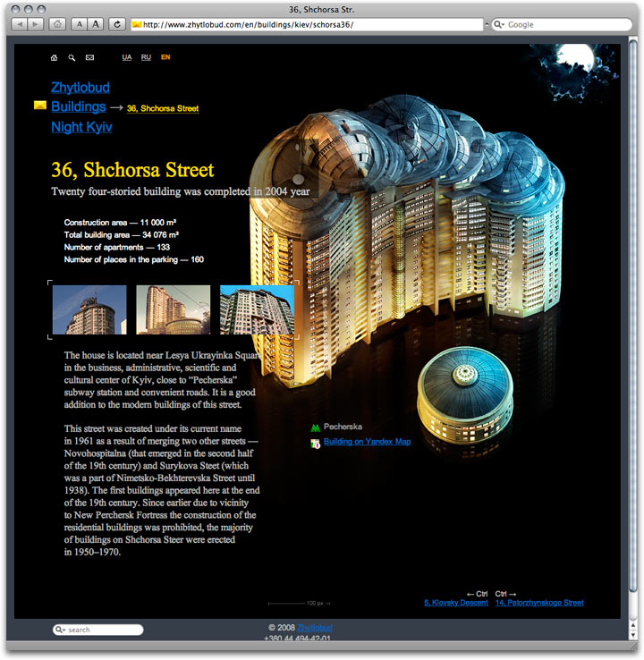Decrease text size with small A button
The image size is (644, 660).
tap(80, 24)
